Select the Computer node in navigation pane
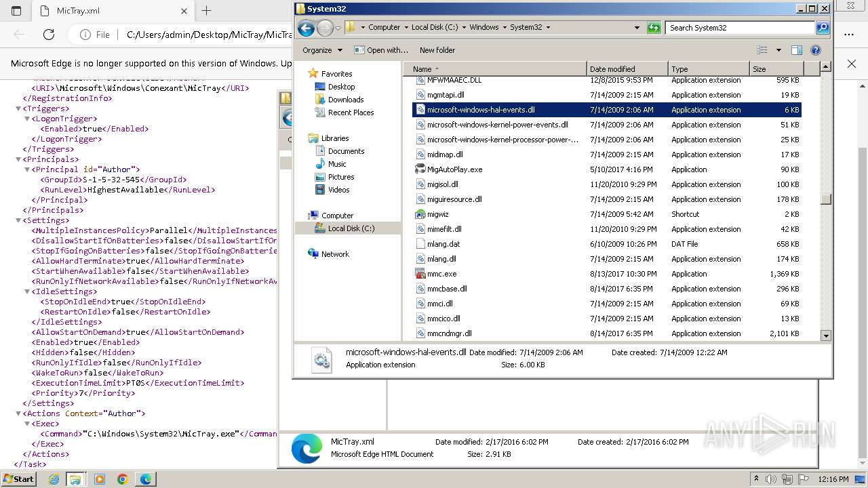Image resolution: width=868 pixels, height=488 pixels. pyautogui.click(x=337, y=216)
